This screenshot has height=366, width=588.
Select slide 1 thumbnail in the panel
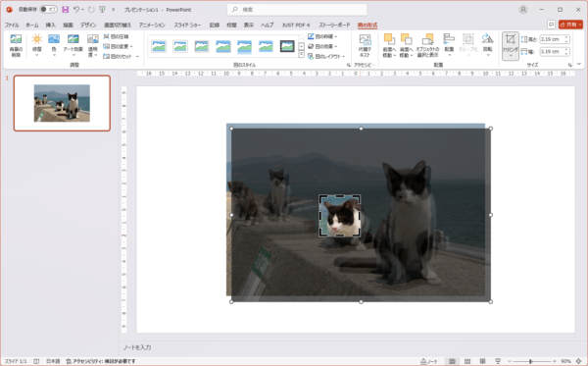(62, 103)
